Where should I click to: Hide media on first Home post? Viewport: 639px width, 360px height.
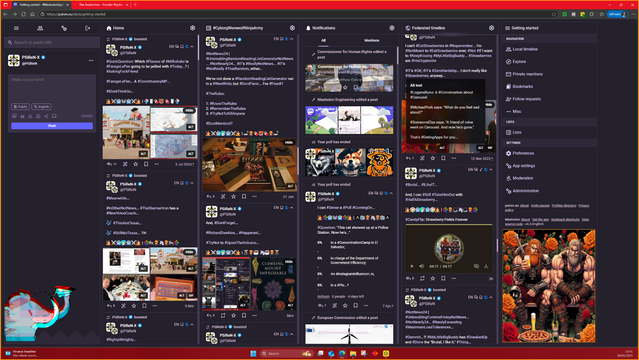pos(189,110)
